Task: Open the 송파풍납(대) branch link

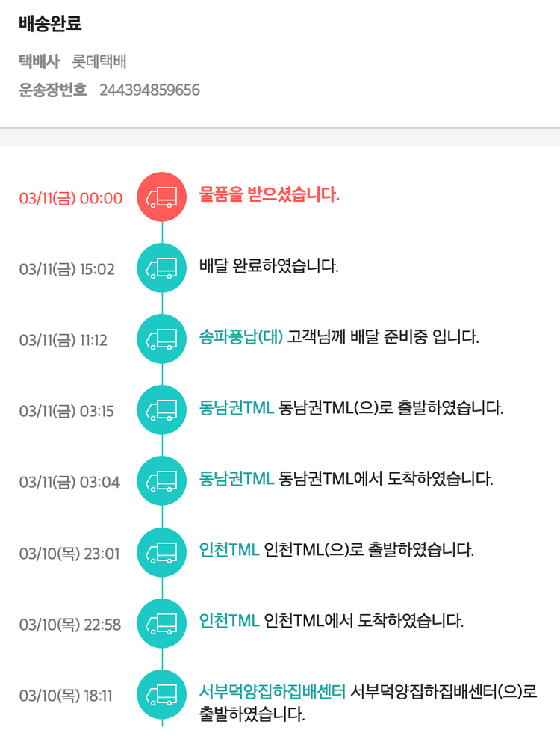Action: [x=241, y=336]
